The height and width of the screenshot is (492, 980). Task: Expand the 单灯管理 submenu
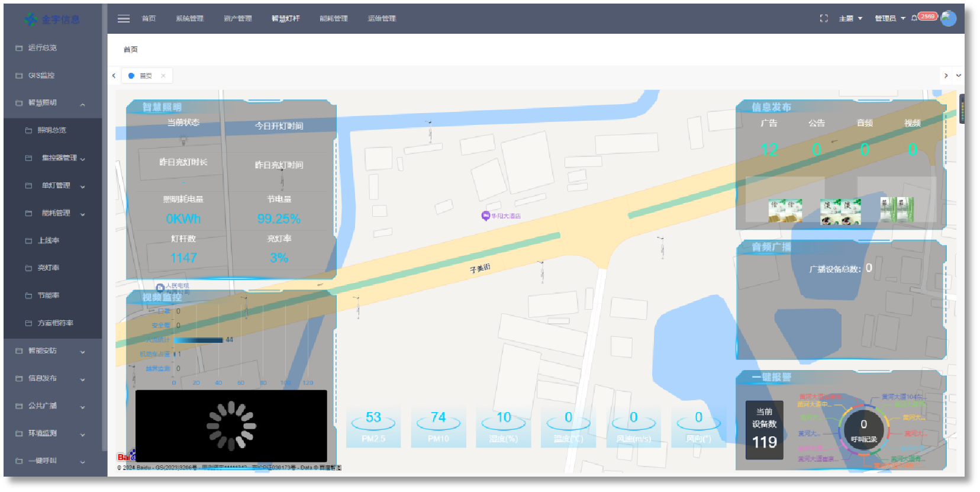coord(82,186)
